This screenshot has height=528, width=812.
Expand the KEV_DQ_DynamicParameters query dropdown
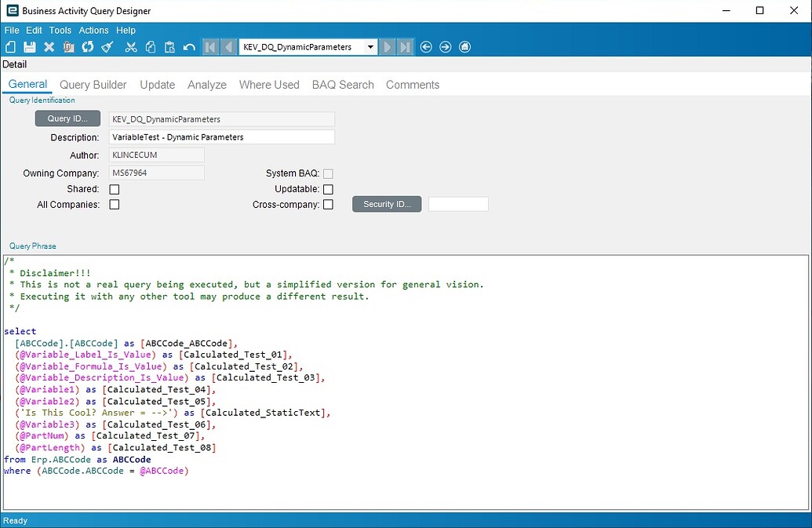click(x=370, y=47)
